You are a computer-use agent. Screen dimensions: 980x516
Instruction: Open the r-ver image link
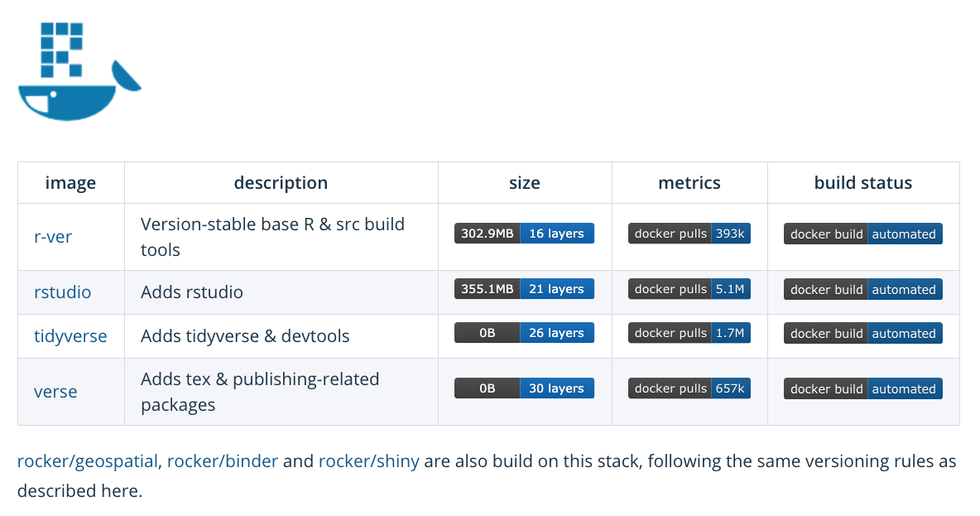click(53, 237)
